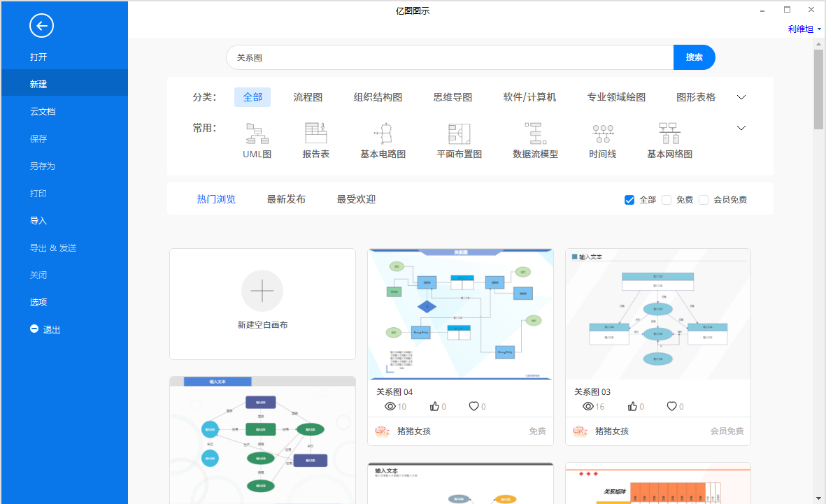Click the back arrow icon in sidebar
Image resolution: width=826 pixels, height=504 pixels.
click(x=42, y=25)
